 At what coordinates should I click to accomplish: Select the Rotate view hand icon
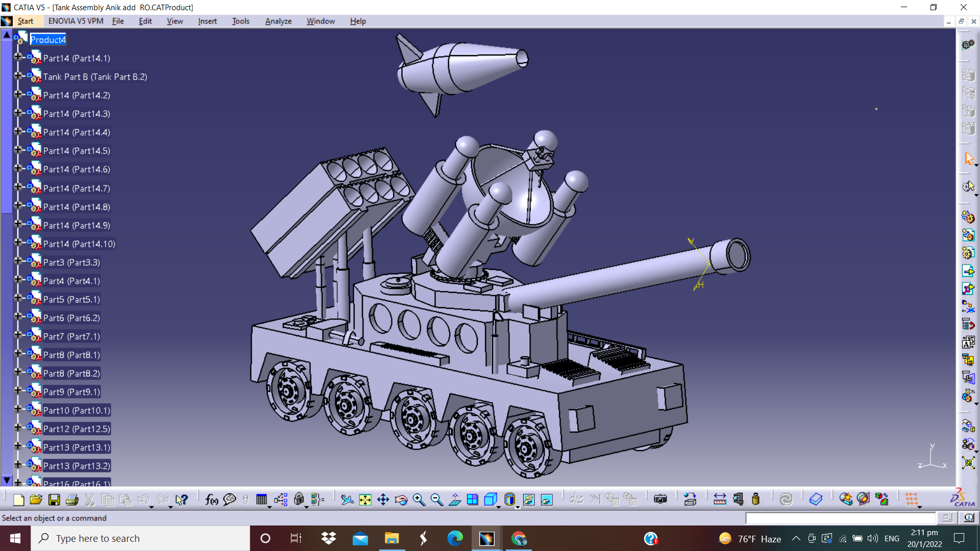[401, 499]
